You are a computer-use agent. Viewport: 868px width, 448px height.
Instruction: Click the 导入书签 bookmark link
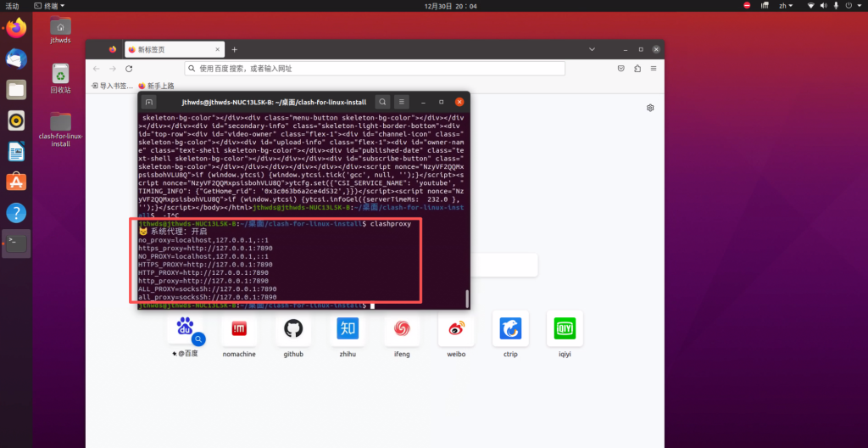[112, 86]
